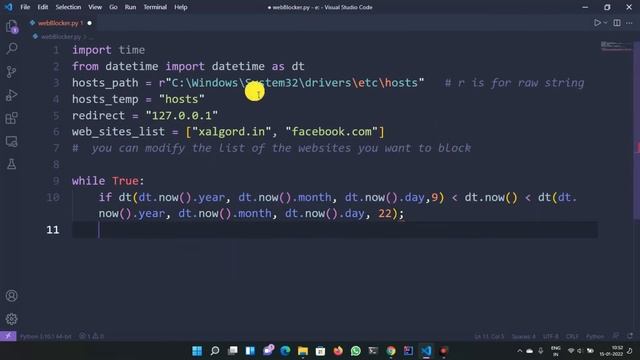The image size is (640, 360).
Task: Click the feedback icon in status bar
Action: tap(616, 336)
